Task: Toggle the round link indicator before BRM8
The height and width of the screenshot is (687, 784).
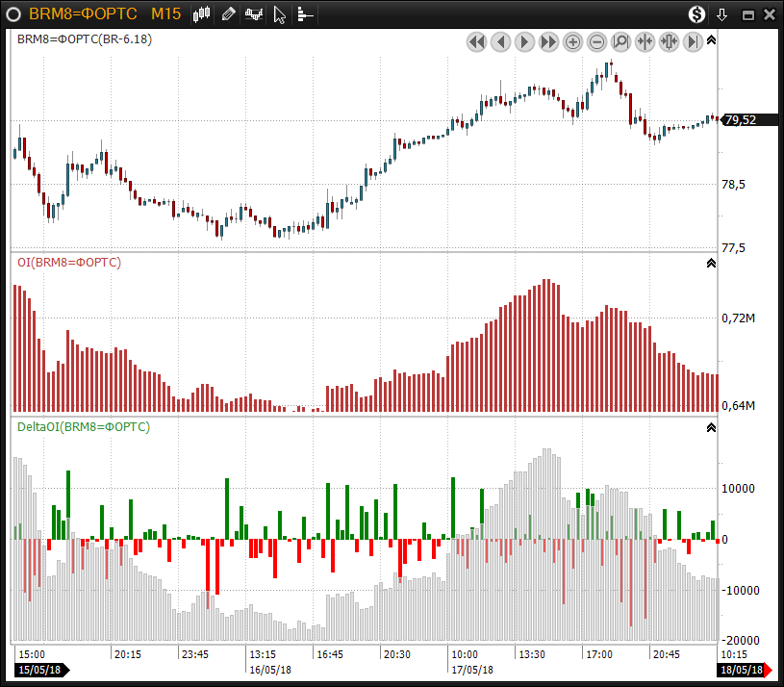Action: coord(13,14)
